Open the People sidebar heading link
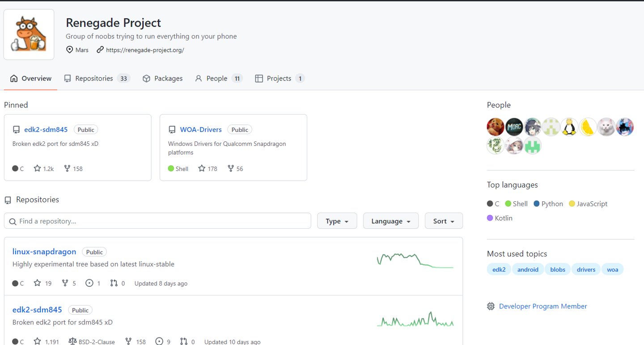The height and width of the screenshot is (345, 644). [x=499, y=105]
